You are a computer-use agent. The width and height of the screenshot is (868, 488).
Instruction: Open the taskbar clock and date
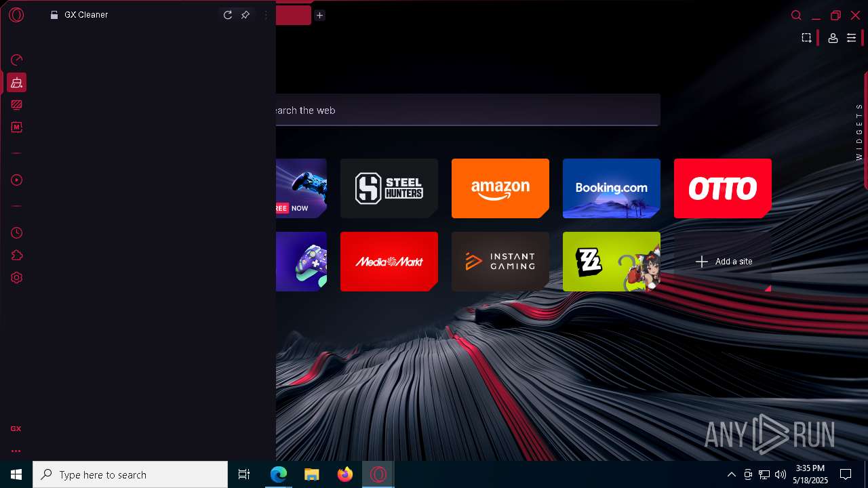click(x=812, y=474)
